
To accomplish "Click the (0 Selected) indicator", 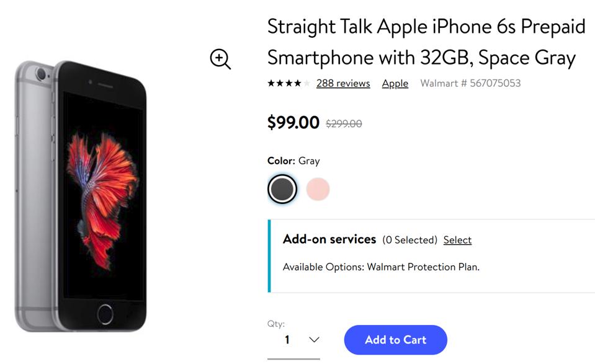I will click(x=409, y=240).
